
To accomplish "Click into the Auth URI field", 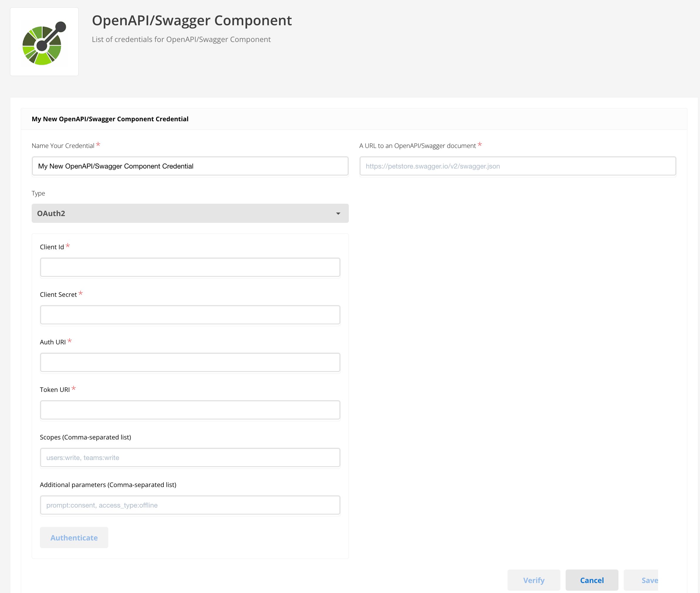I will tap(190, 363).
